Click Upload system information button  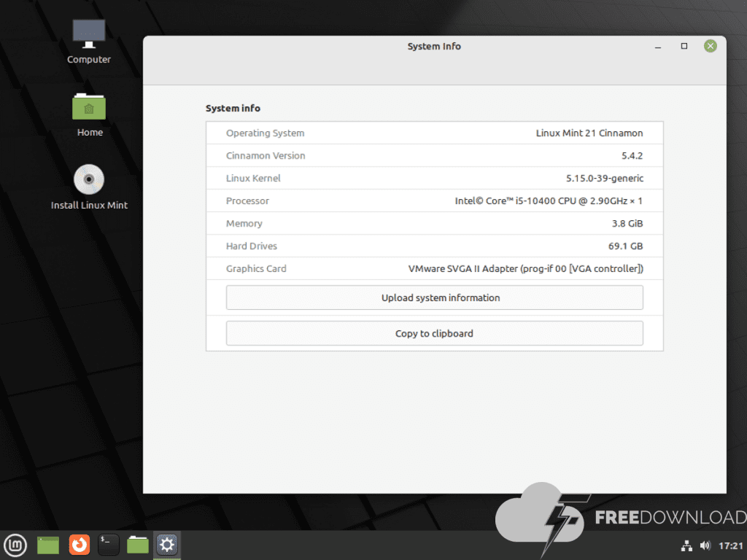(434, 297)
